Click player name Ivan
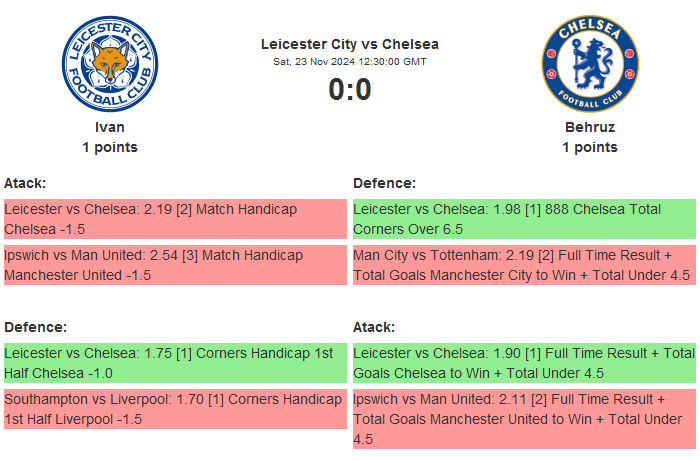The width and height of the screenshot is (700, 460). coord(110,127)
